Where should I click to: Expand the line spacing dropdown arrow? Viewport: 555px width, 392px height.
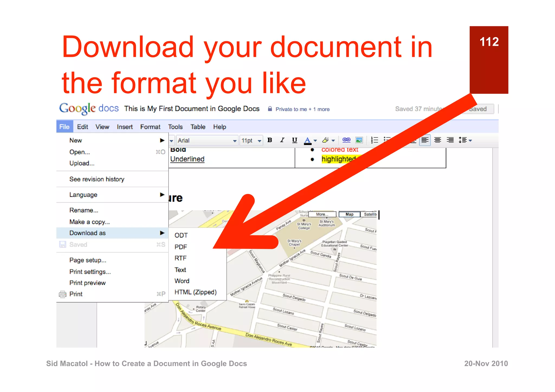point(470,141)
